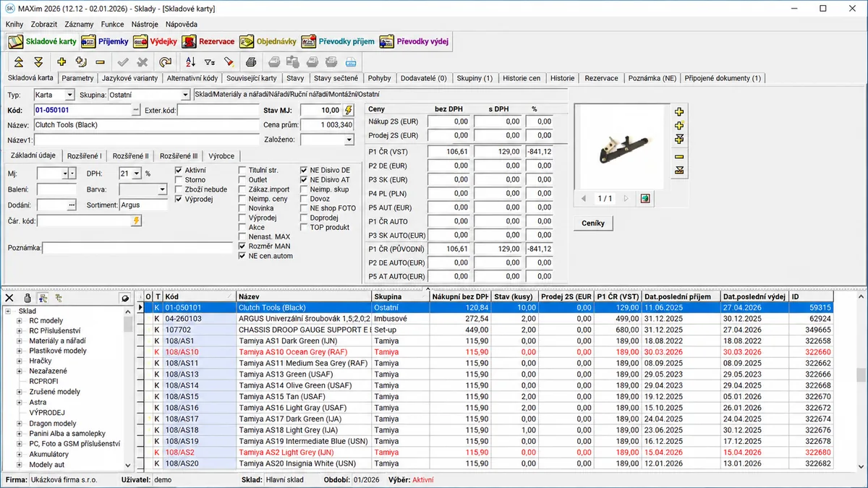Screen dimensions: 868x488
Task: Switch to the Historie cen tab
Action: [522, 78]
